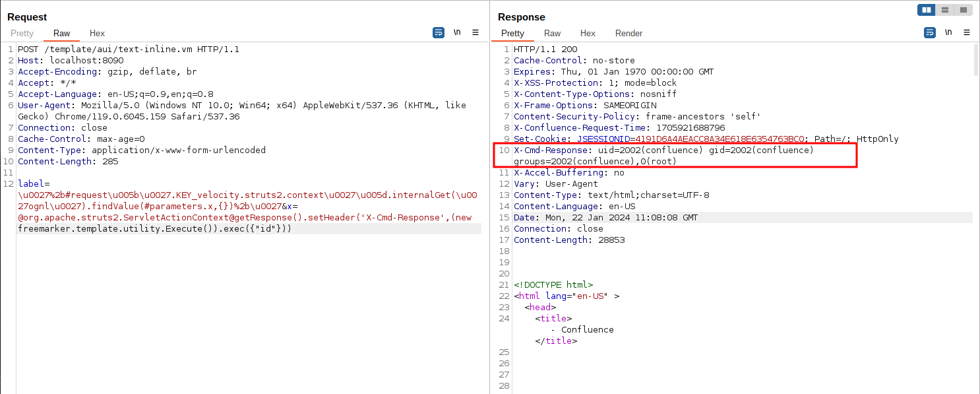The image size is (980, 394).
Task: Select the Pretty tab in Response panel
Action: click(x=512, y=33)
